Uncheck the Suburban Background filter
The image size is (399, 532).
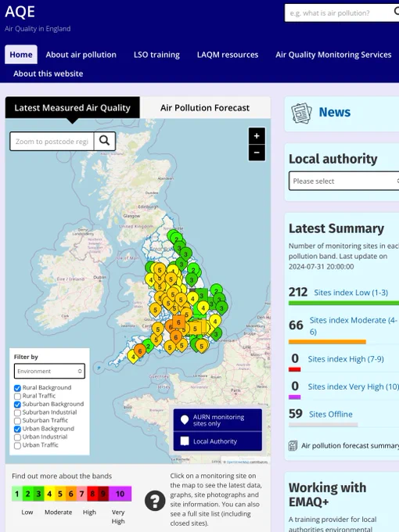tap(18, 404)
